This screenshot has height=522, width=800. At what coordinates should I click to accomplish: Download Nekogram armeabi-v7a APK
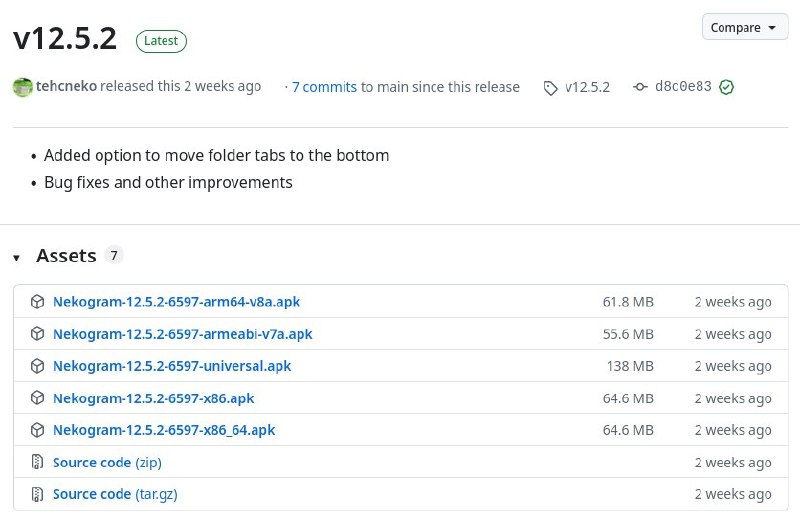182,334
